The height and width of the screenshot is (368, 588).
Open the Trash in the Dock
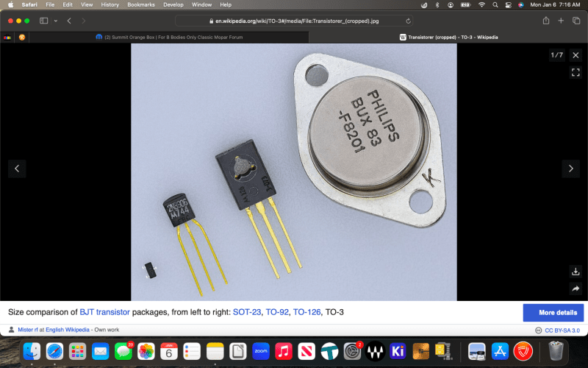[556, 352]
